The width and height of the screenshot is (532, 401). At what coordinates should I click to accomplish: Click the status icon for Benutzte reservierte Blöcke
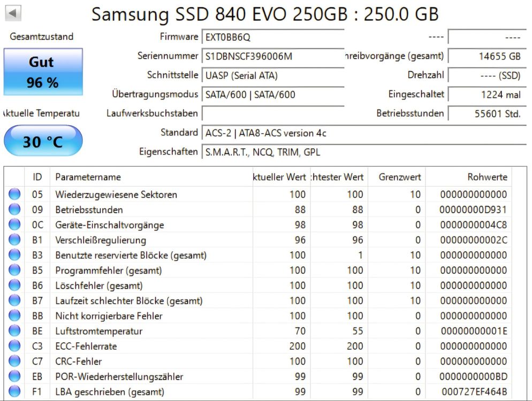(x=14, y=255)
